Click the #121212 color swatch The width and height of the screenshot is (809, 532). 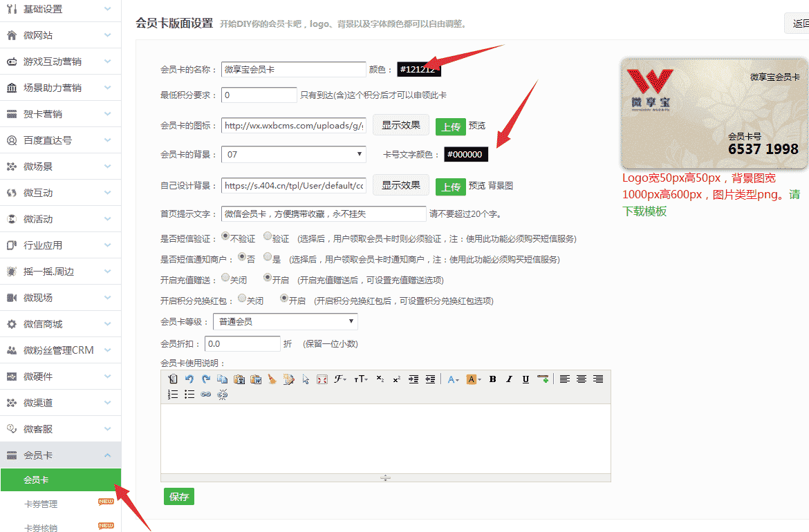click(419, 69)
